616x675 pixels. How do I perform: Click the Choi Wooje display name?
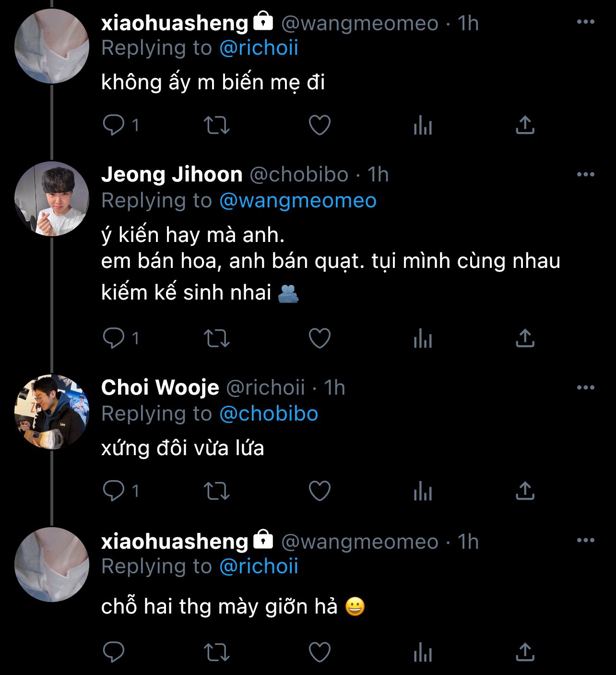pos(160,387)
